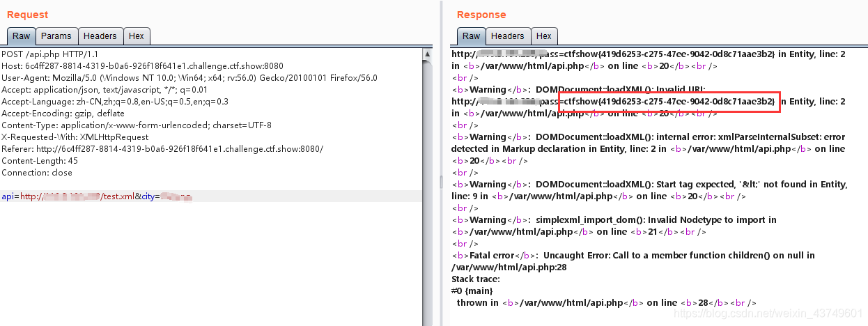The width and height of the screenshot is (868, 326).
Task: Open the Response Headers tab
Action: tap(507, 36)
